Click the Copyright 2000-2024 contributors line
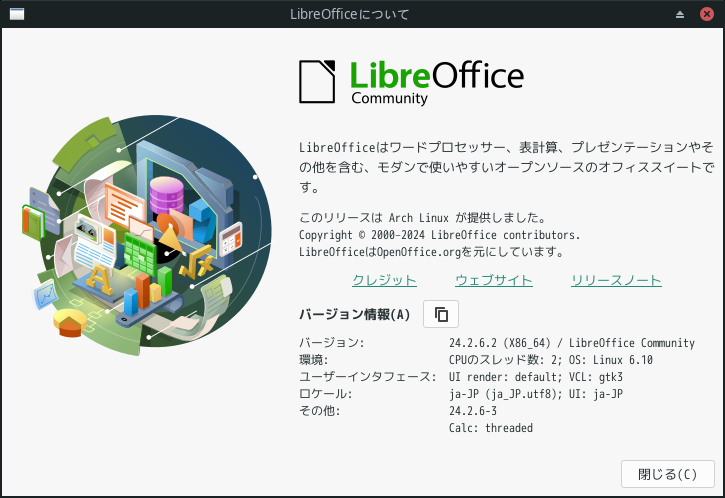Image resolution: width=725 pixels, height=498 pixels. [x=439, y=234]
